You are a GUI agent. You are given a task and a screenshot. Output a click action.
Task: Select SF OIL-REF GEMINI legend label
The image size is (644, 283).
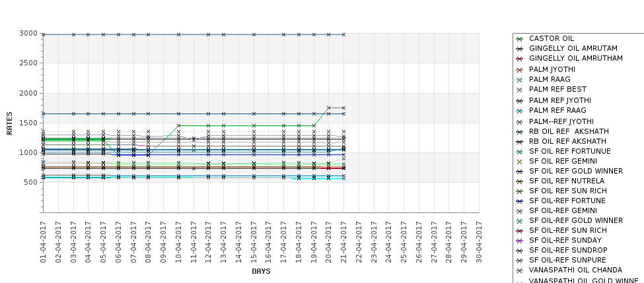pyautogui.click(x=563, y=211)
